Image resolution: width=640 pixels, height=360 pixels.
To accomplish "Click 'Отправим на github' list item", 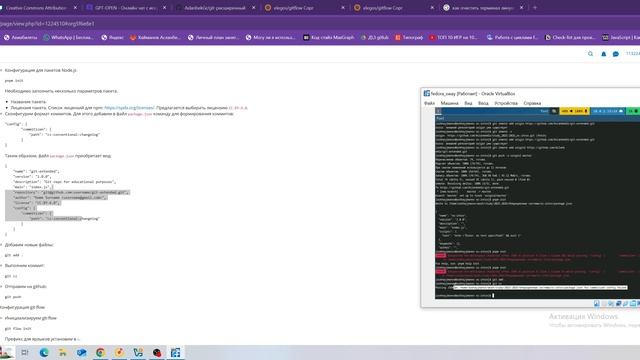I will (x=26, y=287).
